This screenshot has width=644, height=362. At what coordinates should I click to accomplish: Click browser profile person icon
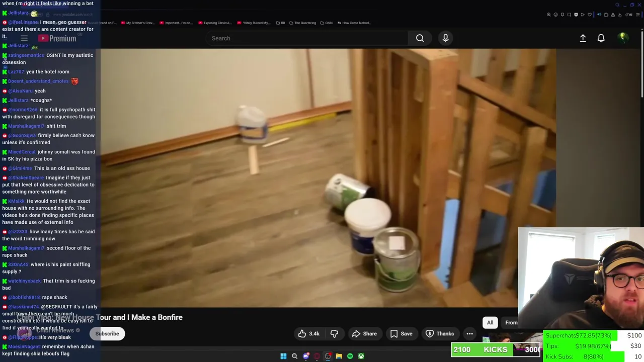[613, 15]
